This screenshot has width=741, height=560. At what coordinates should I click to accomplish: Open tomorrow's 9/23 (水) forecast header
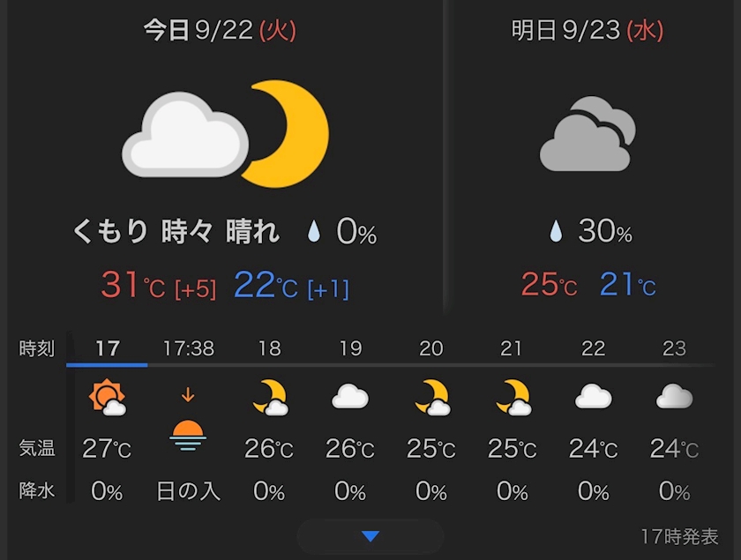pos(588,30)
